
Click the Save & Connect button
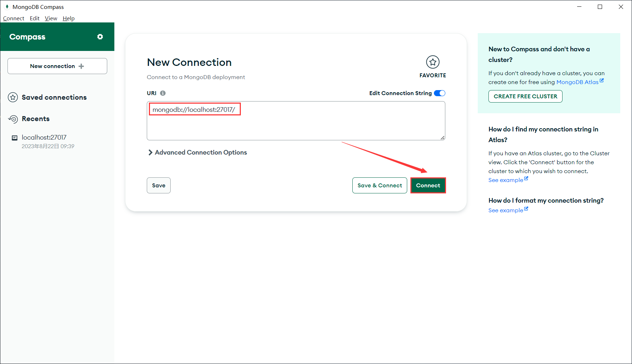[x=379, y=186]
